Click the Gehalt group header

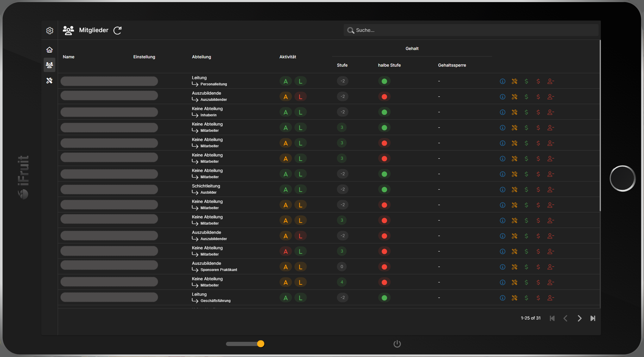[412, 48]
